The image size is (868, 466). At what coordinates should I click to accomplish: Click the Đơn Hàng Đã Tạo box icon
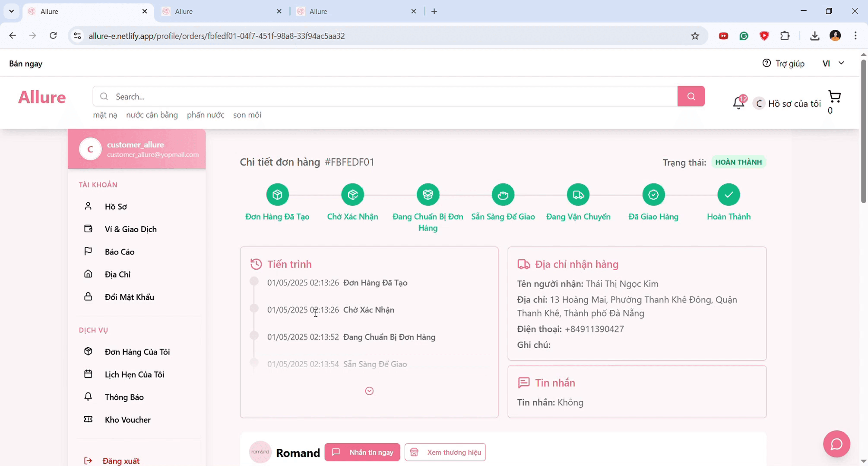[277, 195]
